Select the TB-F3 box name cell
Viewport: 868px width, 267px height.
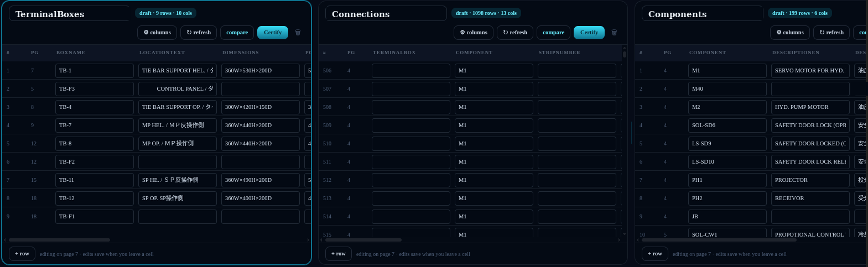95,89
